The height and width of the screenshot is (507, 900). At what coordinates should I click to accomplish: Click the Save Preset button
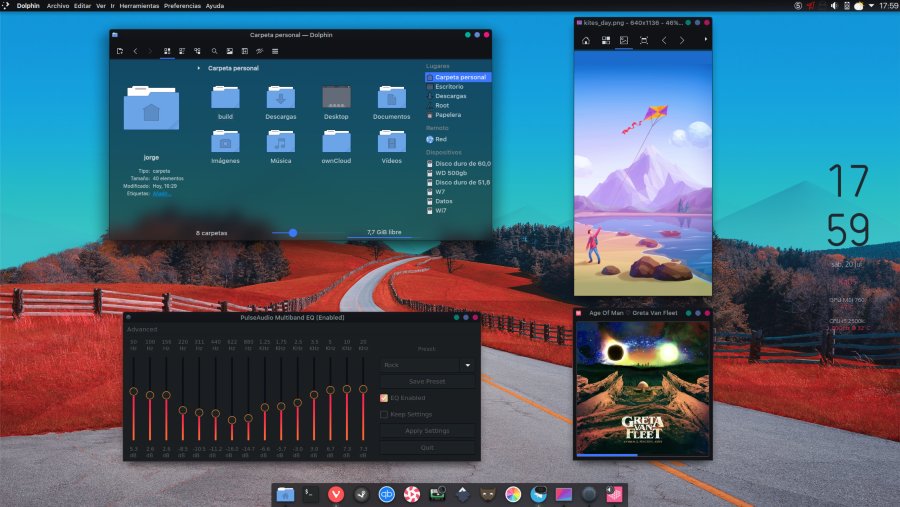point(428,381)
